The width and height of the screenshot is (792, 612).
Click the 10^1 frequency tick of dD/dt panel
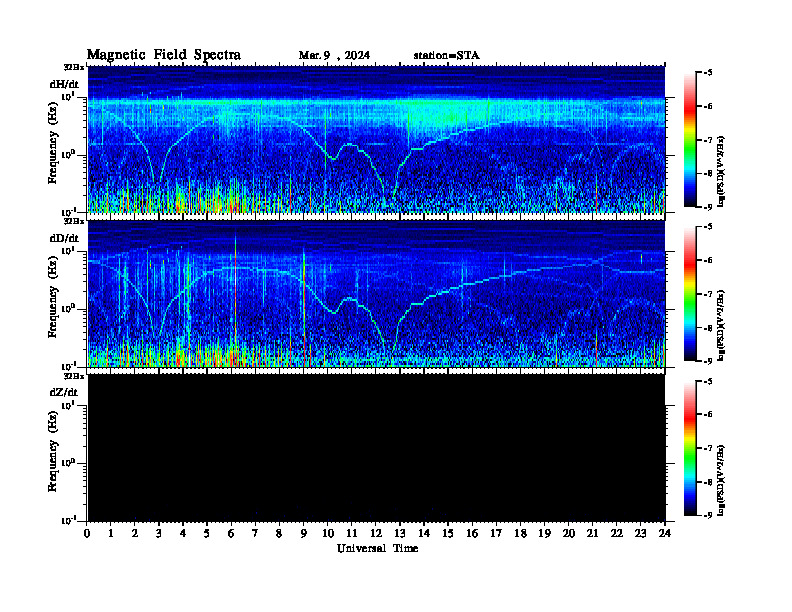(x=68, y=250)
